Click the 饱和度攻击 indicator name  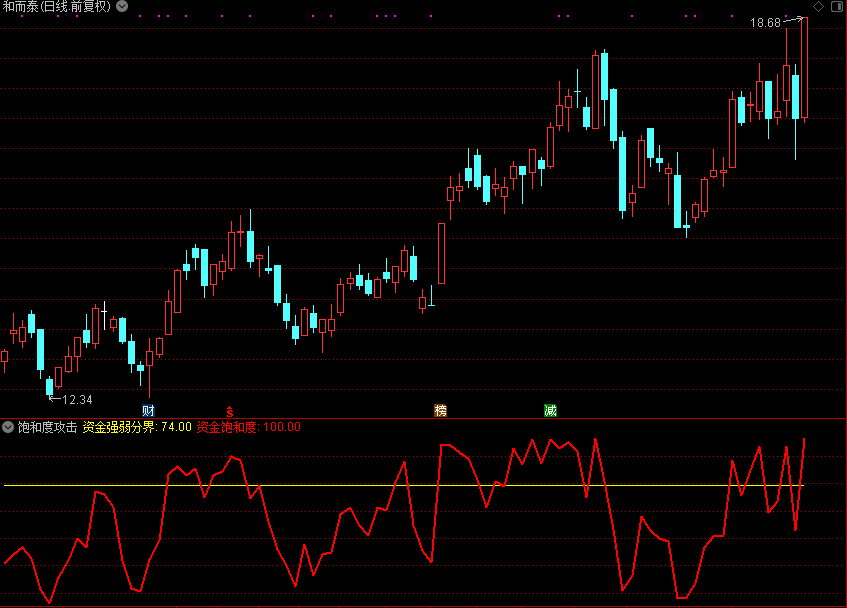48,427
